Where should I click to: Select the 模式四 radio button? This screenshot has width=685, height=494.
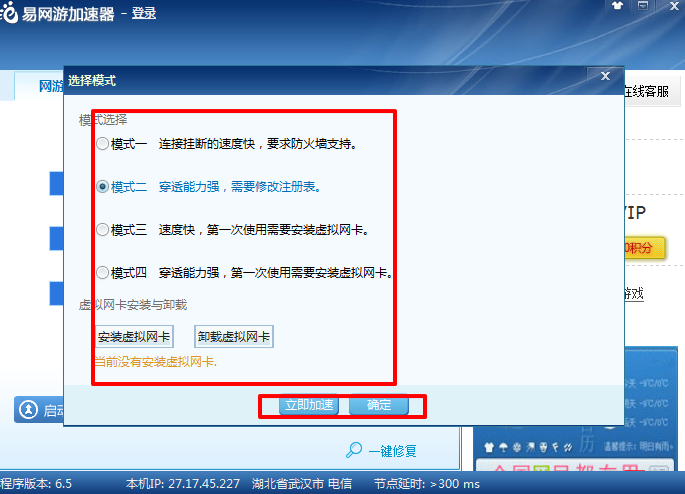click(102, 273)
